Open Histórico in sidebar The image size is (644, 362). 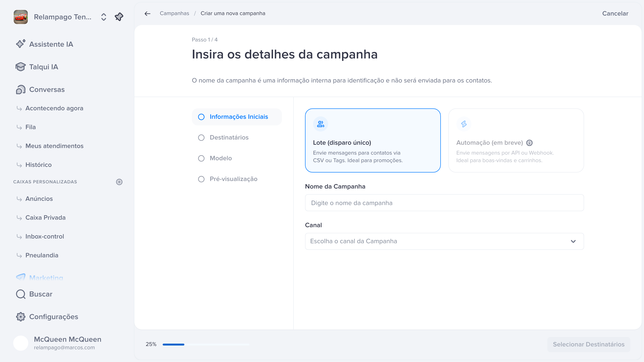[x=38, y=165]
